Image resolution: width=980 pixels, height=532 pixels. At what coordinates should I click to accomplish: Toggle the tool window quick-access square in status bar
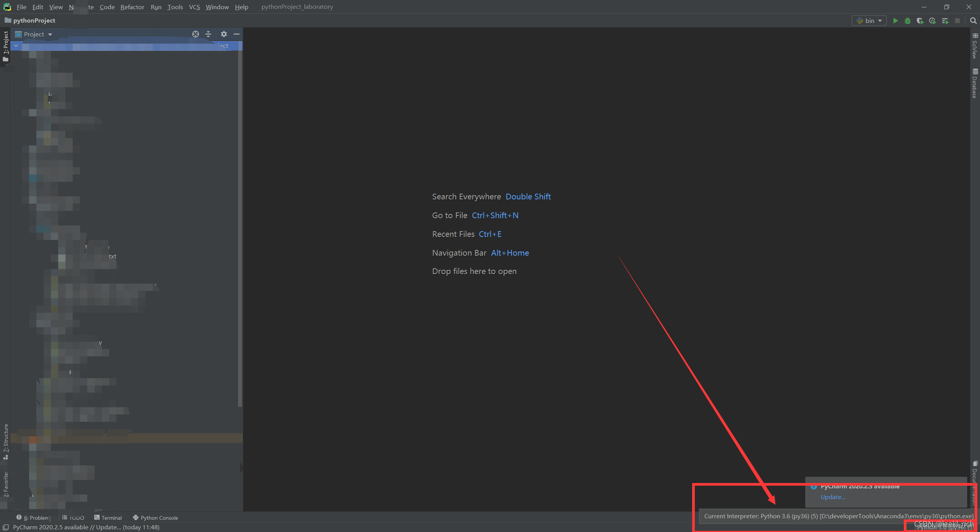6,527
